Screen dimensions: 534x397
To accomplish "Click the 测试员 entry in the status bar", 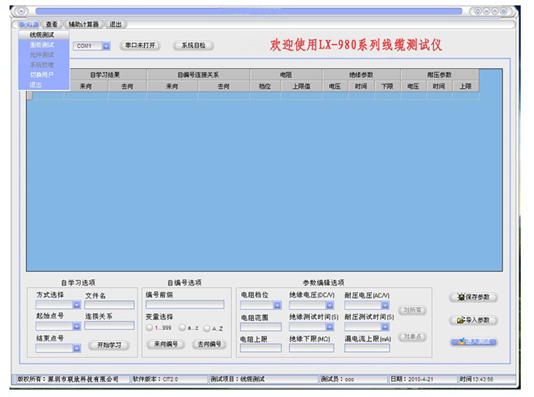I will point(354,379).
